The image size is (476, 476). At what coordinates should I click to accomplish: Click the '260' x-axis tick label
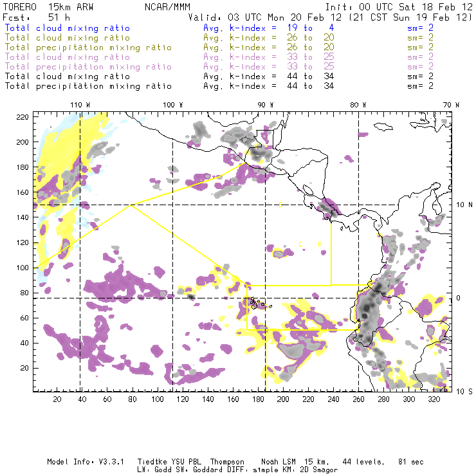pos(358,399)
